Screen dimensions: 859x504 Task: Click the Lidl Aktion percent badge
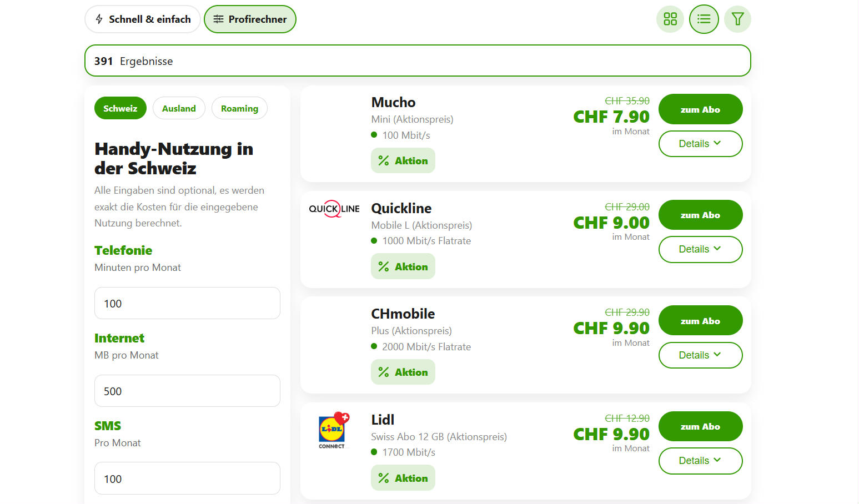(403, 478)
